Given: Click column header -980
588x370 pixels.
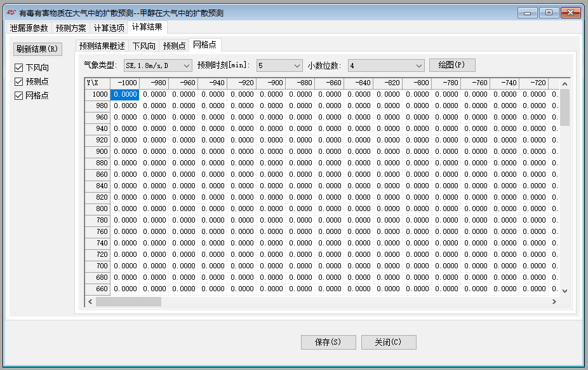Looking at the screenshot, I should click(x=154, y=83).
